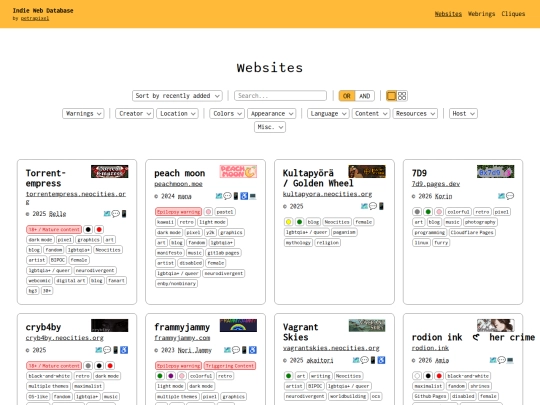Click the mobile phone icon on cryb4by card
The width and height of the screenshot is (540, 405).
(116, 350)
